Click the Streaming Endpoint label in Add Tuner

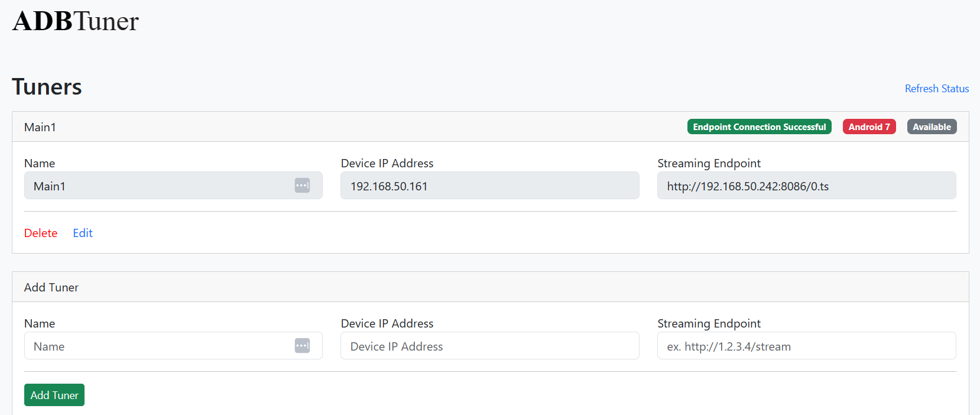(x=709, y=323)
